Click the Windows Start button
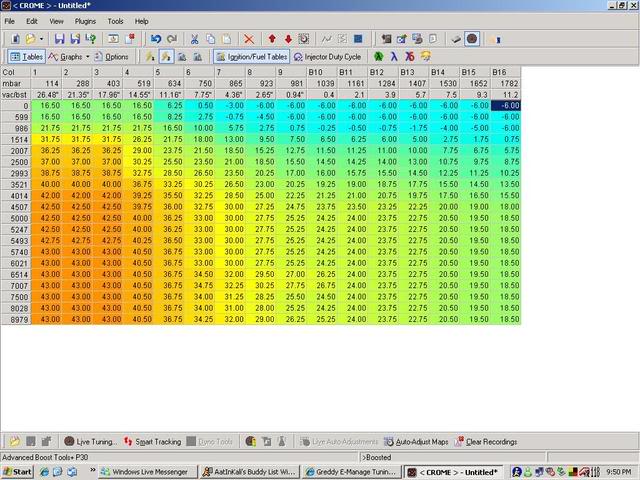This screenshot has width=640, height=480. (17, 472)
